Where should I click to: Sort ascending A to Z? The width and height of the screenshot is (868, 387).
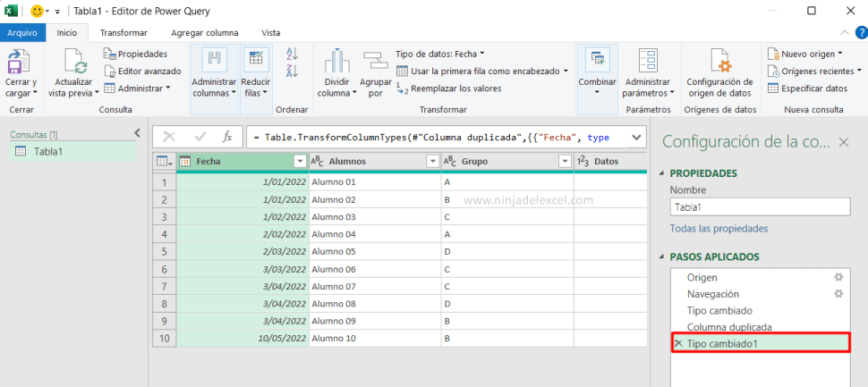[x=292, y=55]
